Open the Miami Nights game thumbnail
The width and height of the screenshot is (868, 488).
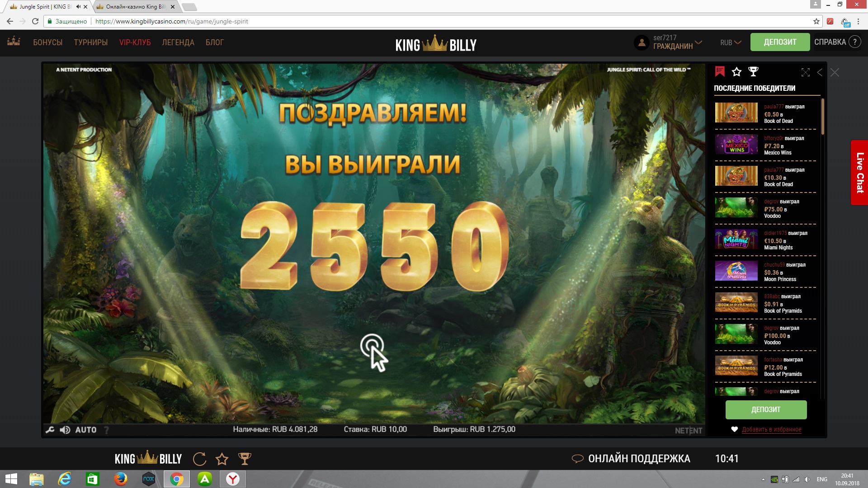[736, 239]
